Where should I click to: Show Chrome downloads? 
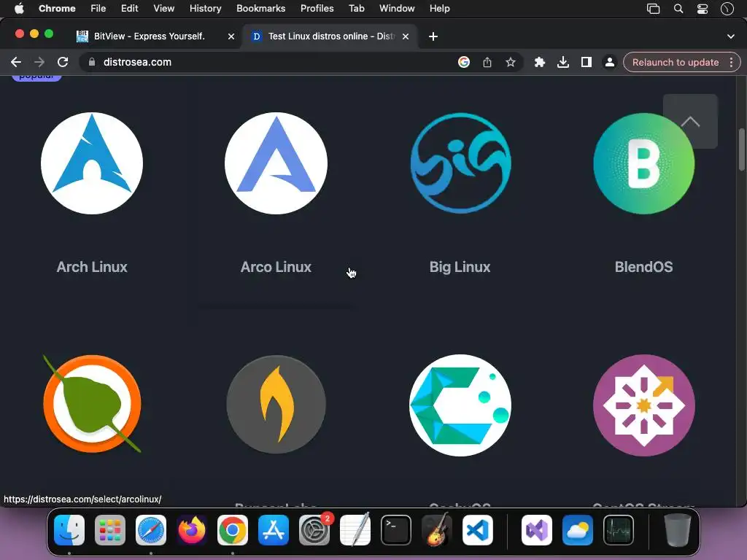tap(563, 62)
